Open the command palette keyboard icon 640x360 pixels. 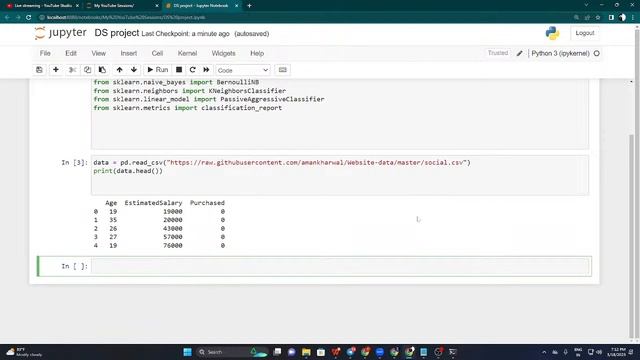(282, 70)
